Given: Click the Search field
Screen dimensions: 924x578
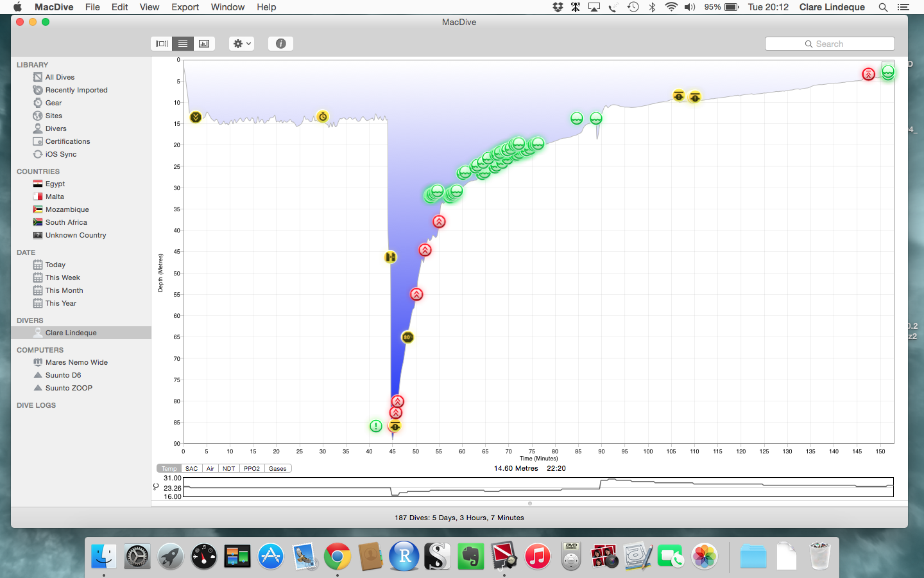Looking at the screenshot, I should click(x=830, y=44).
